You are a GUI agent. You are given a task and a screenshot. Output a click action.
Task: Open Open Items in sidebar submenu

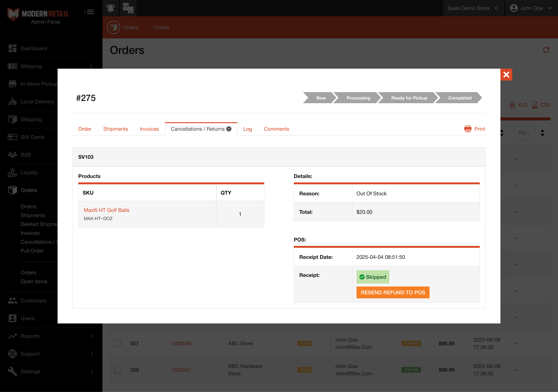pos(34,281)
